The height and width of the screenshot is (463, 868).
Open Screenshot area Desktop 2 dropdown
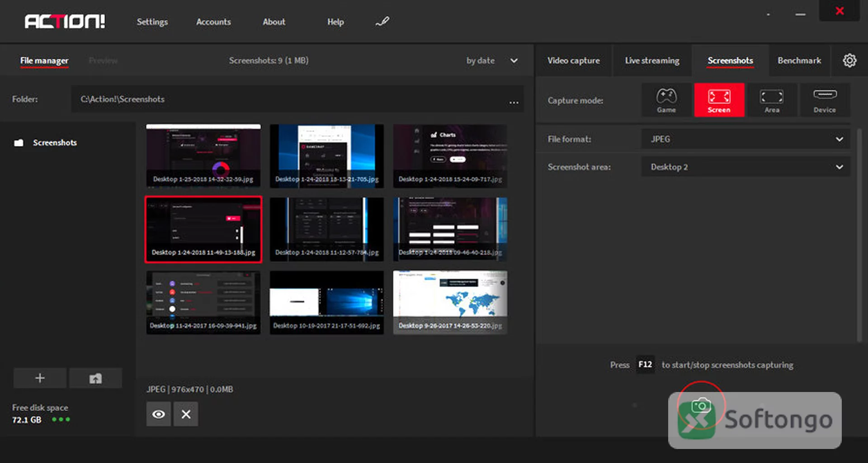tap(745, 167)
